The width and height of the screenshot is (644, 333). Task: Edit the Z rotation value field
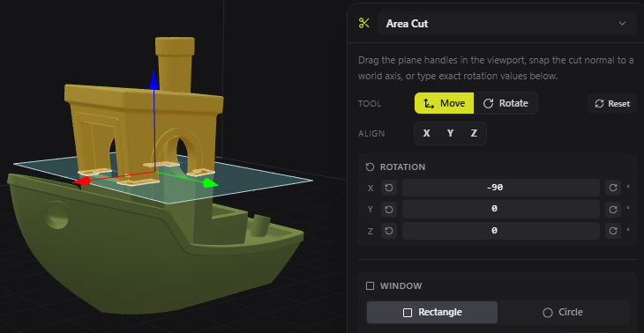point(501,232)
